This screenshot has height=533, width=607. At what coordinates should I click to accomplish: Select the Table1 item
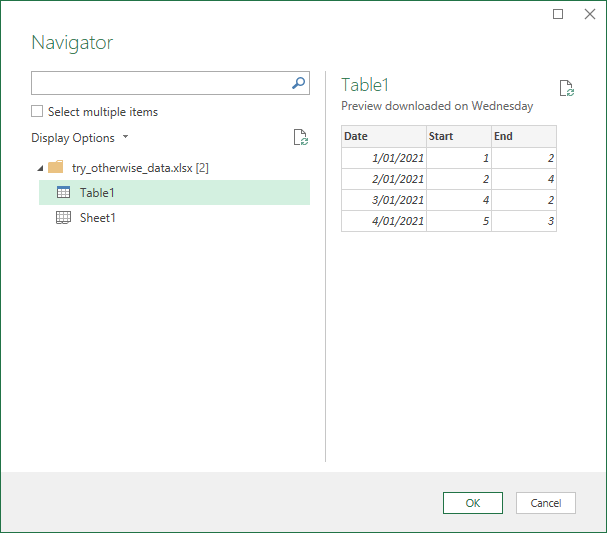pyautogui.click(x=175, y=192)
